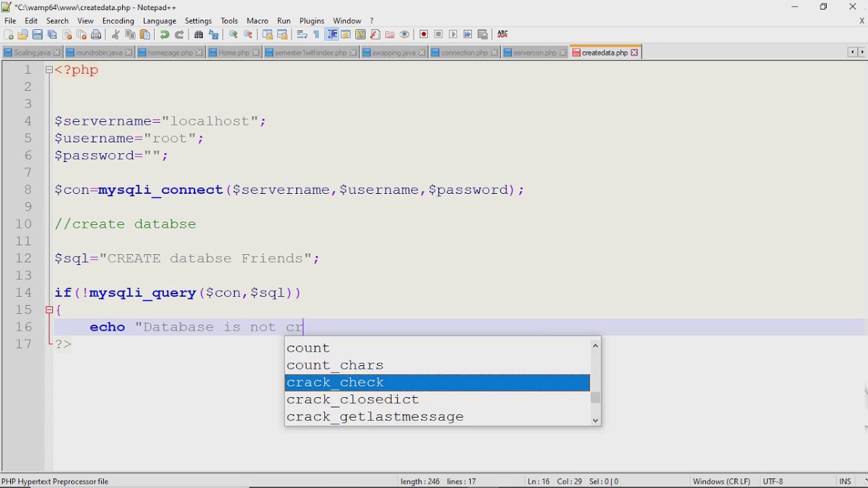Open the spell check ABC icon

click(502, 35)
